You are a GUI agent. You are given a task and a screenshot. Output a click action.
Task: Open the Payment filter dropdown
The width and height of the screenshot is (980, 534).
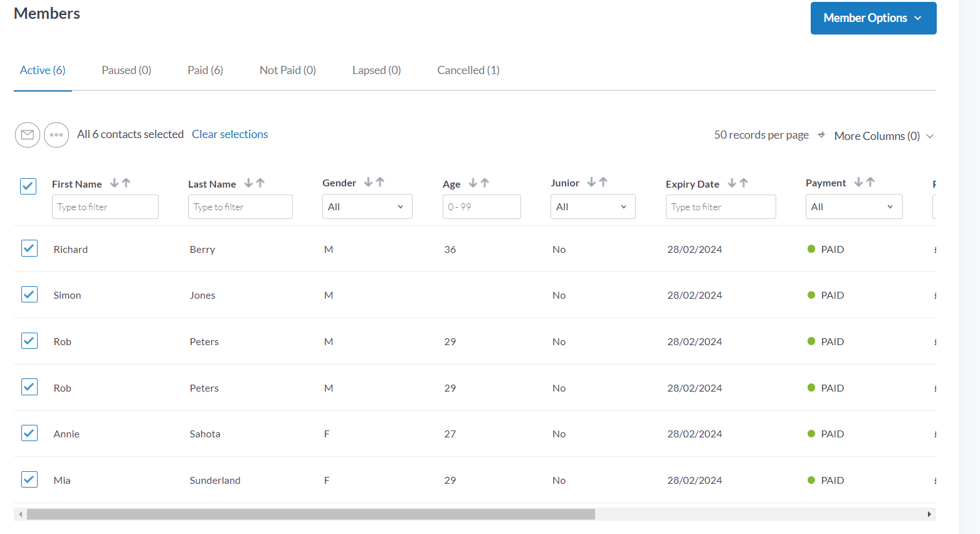(x=854, y=206)
